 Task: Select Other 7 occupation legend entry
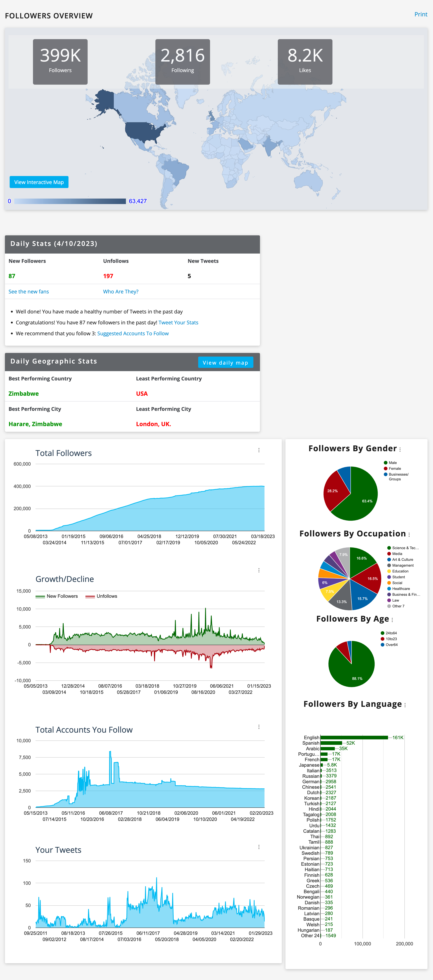click(x=396, y=606)
